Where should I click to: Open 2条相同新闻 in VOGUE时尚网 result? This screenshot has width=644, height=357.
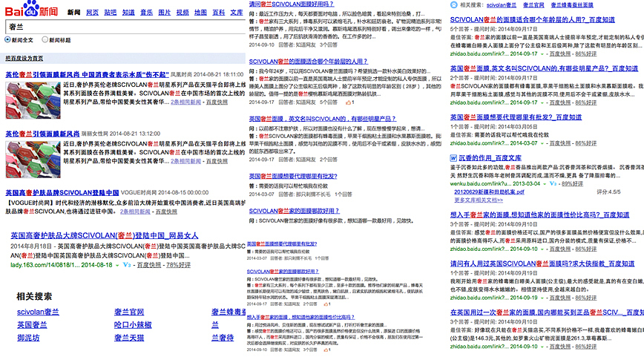tap(135, 212)
